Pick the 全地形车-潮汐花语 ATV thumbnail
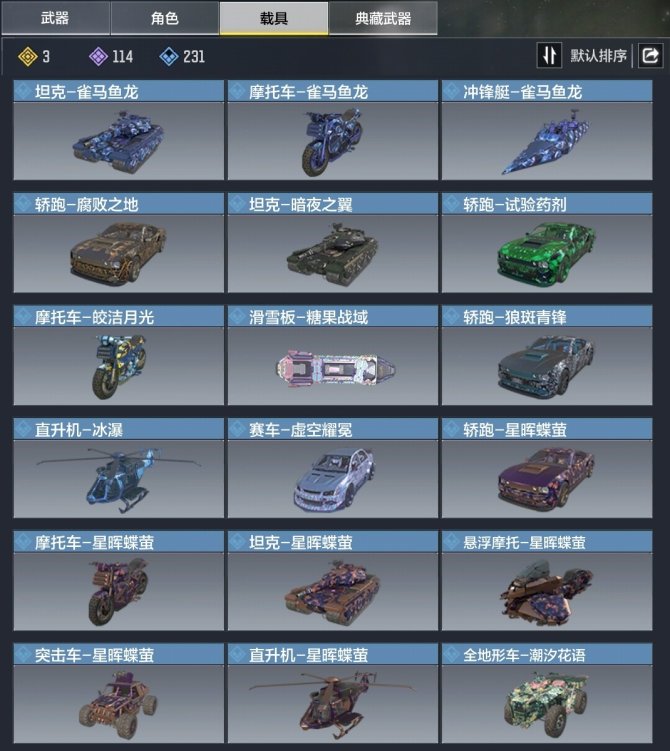The image size is (670, 751). pyautogui.click(x=547, y=704)
